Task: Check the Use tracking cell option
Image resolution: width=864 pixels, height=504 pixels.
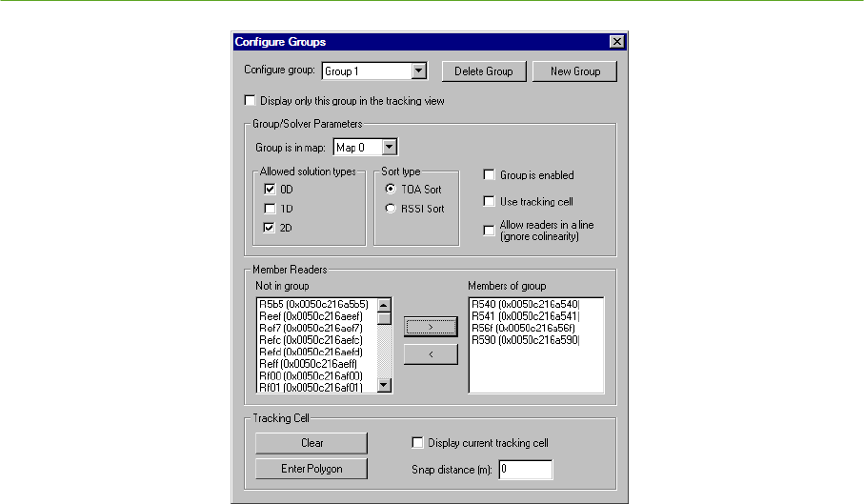Action: coord(489,201)
